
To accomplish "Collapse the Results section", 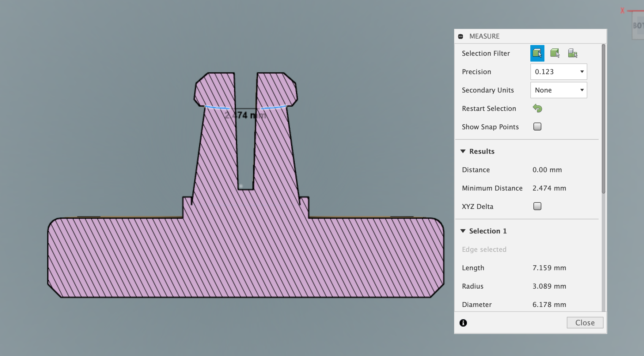I will pos(463,151).
